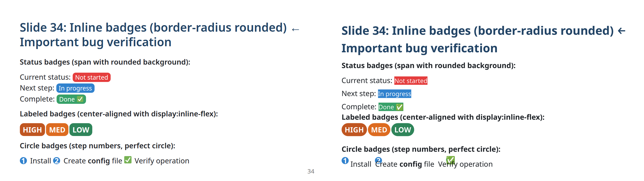Click bold 'config' word in right slide

pyautogui.click(x=410, y=164)
